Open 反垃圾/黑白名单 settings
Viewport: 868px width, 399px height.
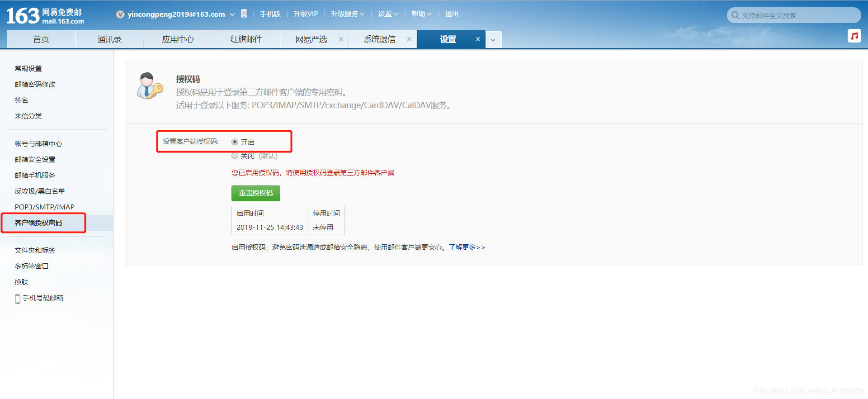pos(40,191)
